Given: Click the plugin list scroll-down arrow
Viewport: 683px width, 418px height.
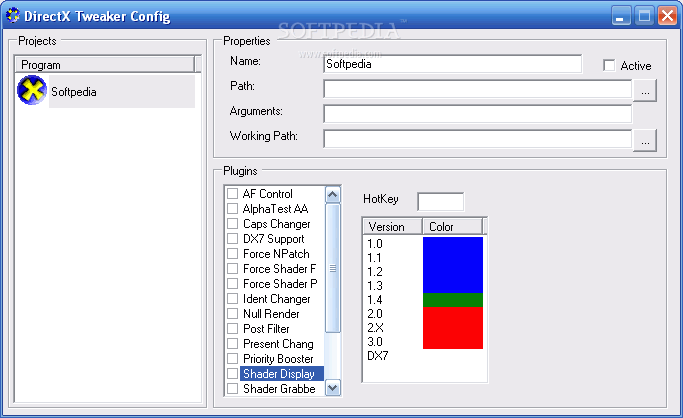Looking at the screenshot, I should [333, 387].
